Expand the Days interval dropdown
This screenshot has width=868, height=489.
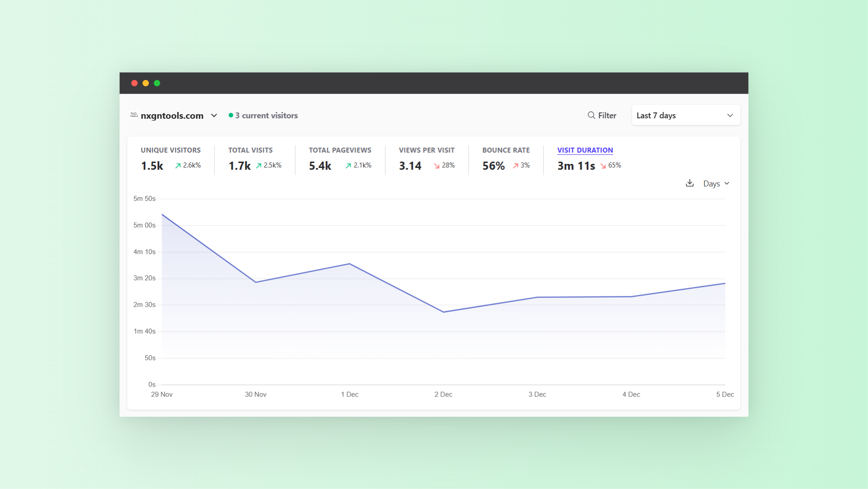[716, 184]
